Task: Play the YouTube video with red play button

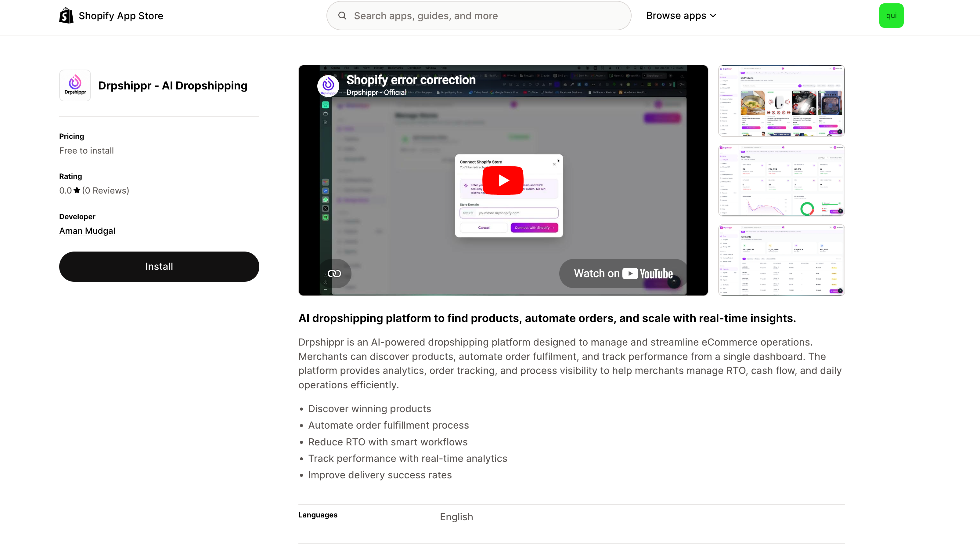Action: [503, 180]
